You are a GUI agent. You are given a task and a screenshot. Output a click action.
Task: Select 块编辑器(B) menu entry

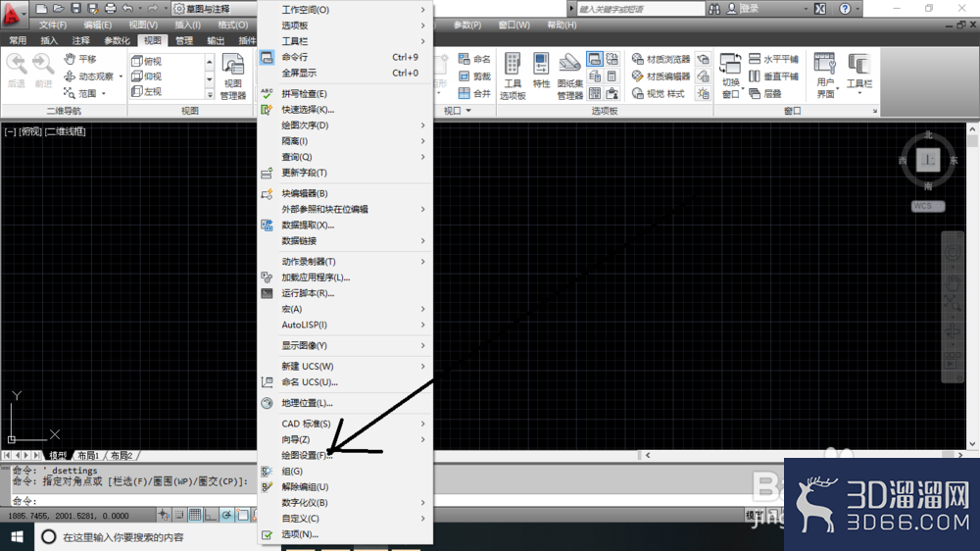click(x=345, y=193)
